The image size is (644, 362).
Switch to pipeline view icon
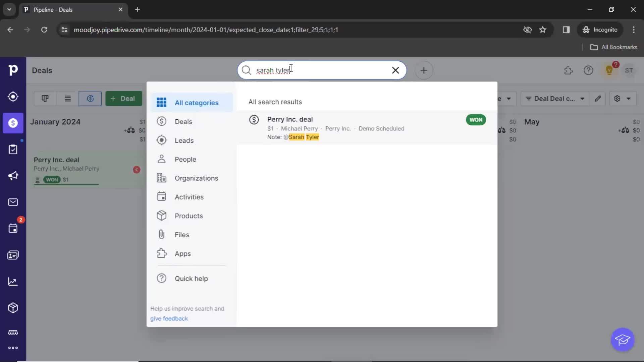(45, 99)
